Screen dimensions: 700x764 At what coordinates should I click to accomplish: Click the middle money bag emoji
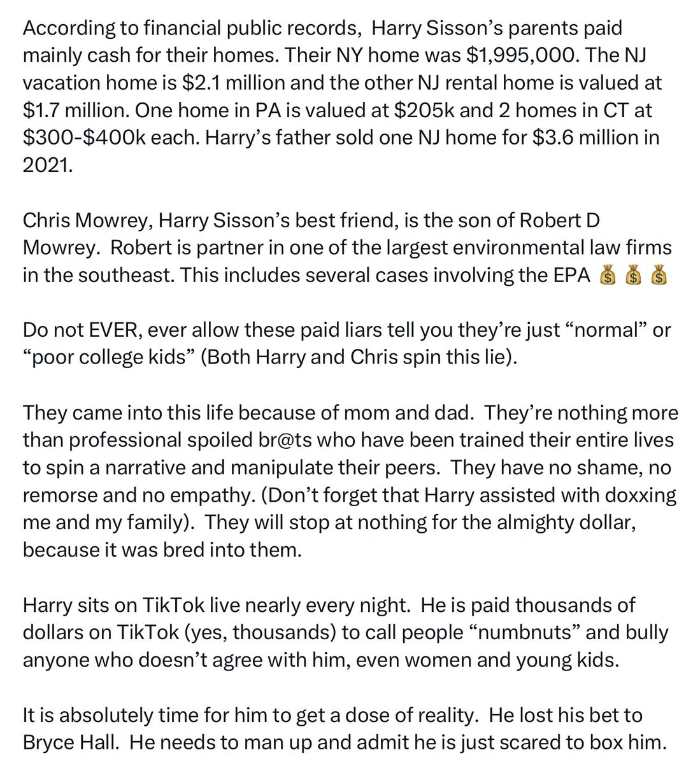pyautogui.click(x=634, y=276)
